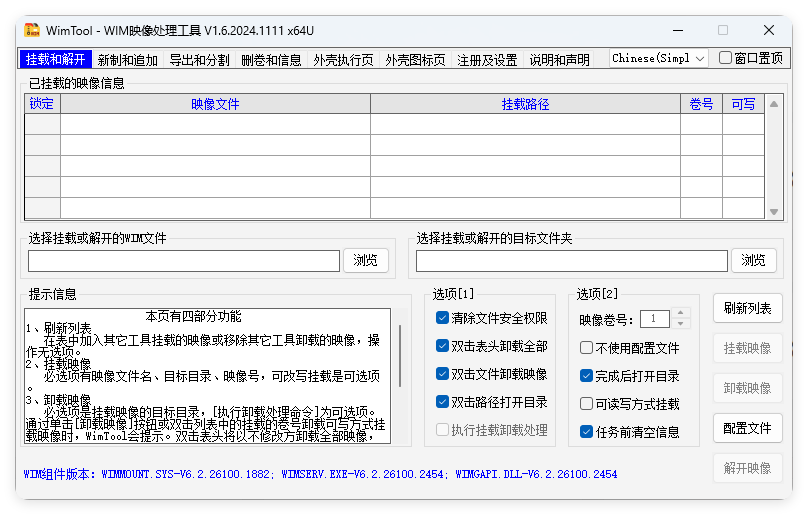Click 浏览 button for target folder
This screenshot has height=515, width=808.
tap(754, 260)
